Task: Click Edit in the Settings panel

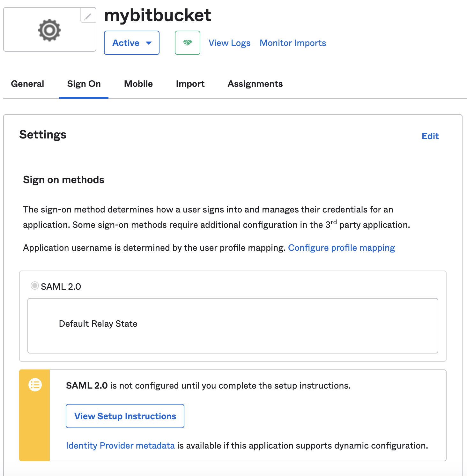Action: click(x=430, y=136)
